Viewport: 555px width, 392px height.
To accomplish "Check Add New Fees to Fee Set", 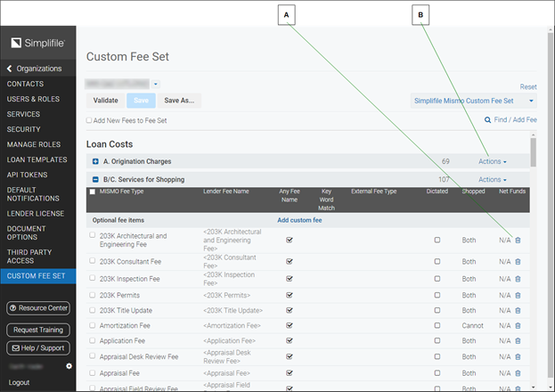I will point(89,120).
